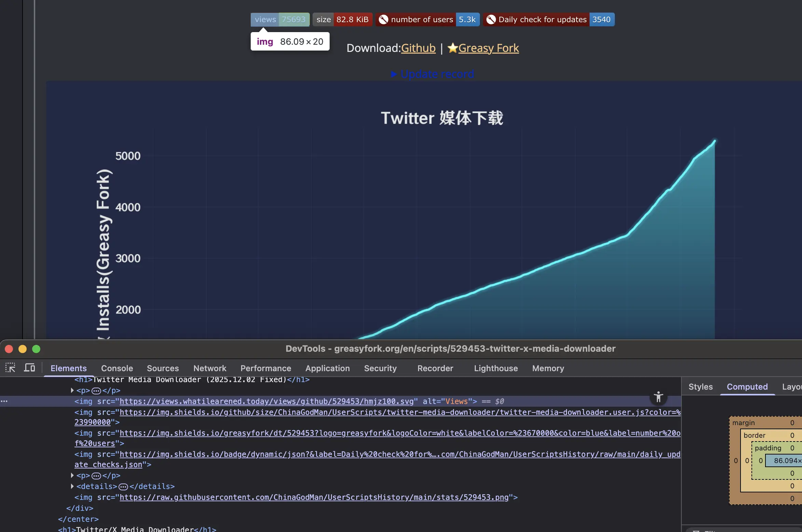
Task: Click the accessibility badge in the Elements panel
Action: click(658, 397)
